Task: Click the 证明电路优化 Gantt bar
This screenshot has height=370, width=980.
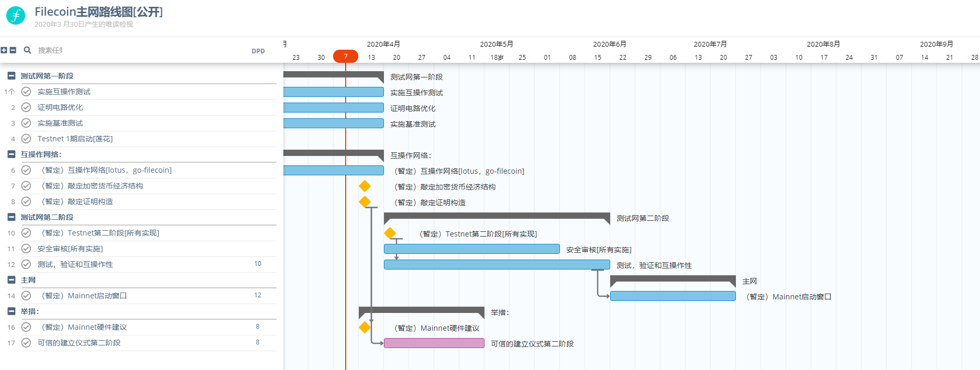Action: tap(334, 107)
